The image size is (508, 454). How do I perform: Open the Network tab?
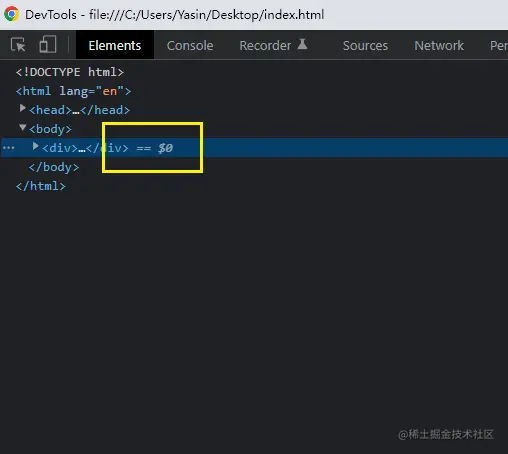point(439,45)
